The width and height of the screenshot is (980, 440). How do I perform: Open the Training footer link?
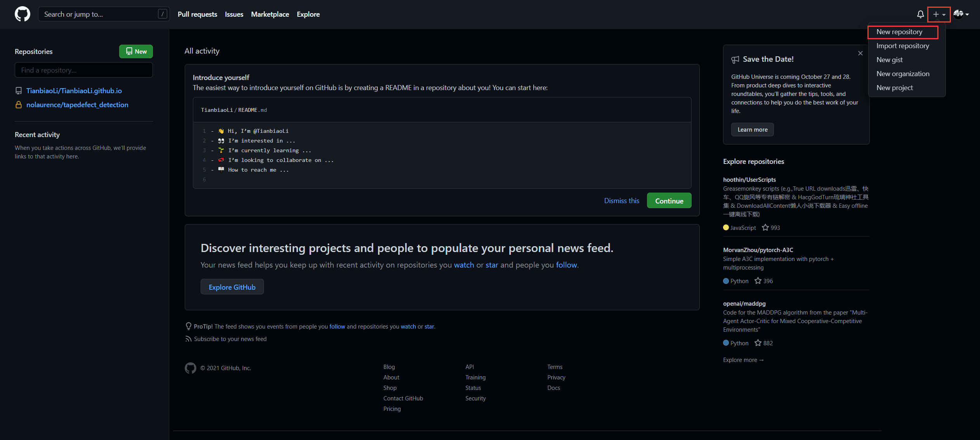(x=475, y=377)
